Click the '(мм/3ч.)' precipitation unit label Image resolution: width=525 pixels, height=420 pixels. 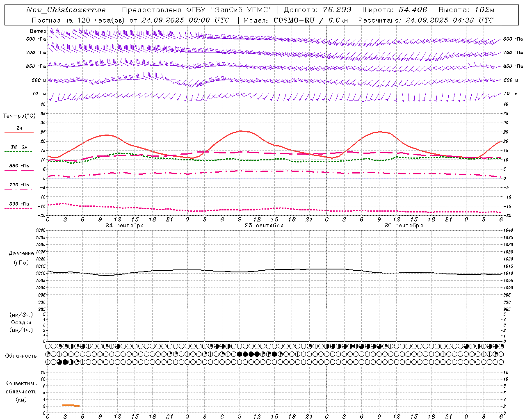21,315
